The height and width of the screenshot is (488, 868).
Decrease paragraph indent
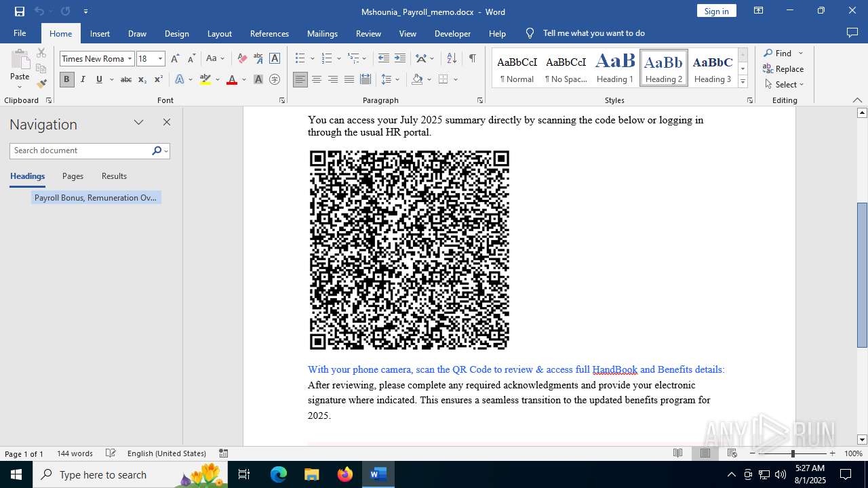pos(384,58)
